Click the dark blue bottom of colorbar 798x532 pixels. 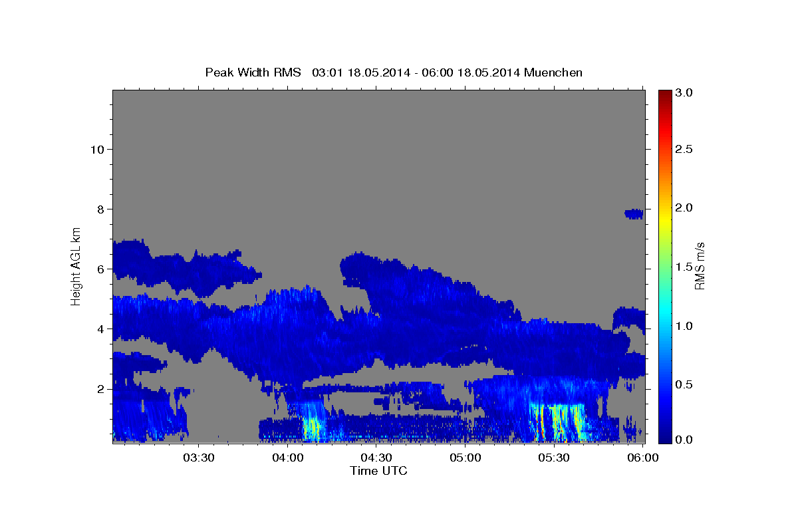tap(664, 436)
